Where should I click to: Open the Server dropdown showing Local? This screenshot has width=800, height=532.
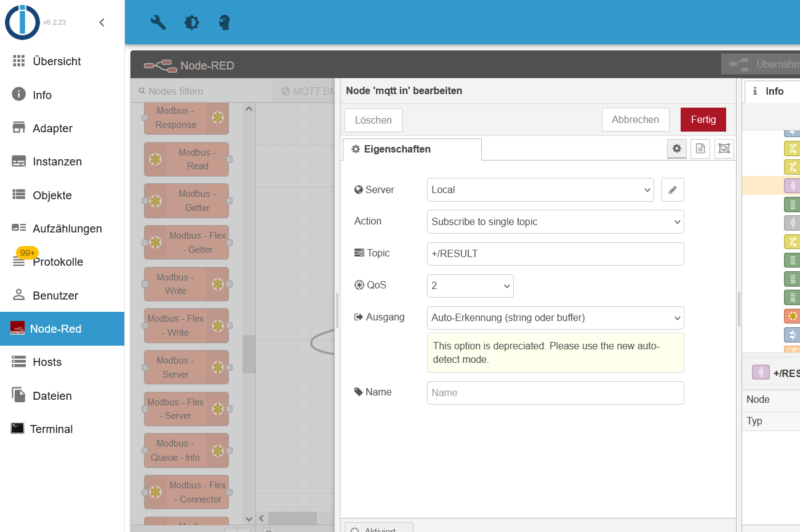(x=540, y=189)
